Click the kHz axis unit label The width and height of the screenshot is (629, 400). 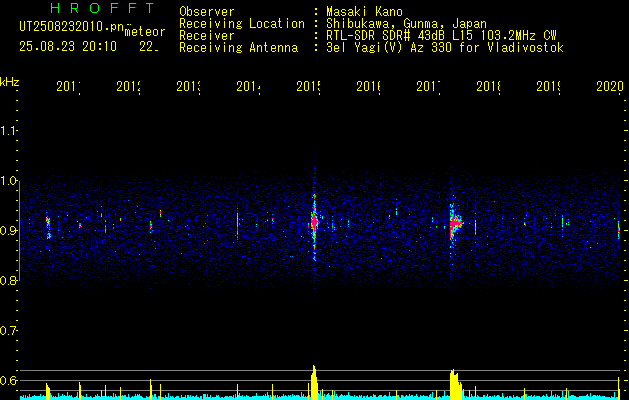9,82
